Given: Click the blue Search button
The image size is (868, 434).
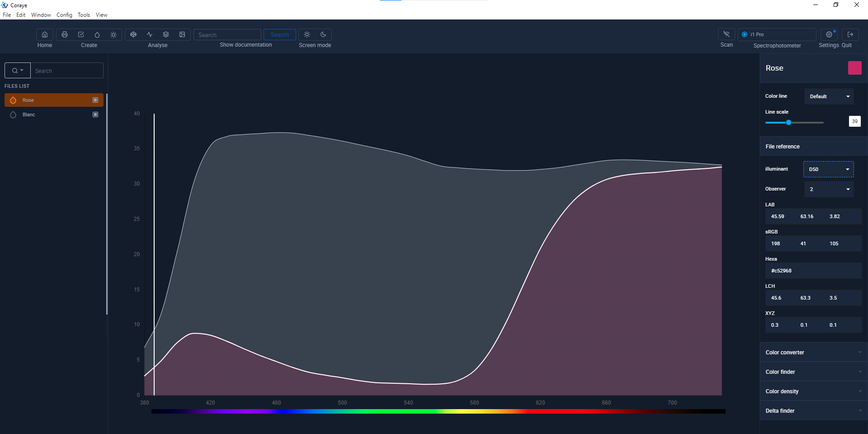Looking at the screenshot, I should click(x=280, y=34).
